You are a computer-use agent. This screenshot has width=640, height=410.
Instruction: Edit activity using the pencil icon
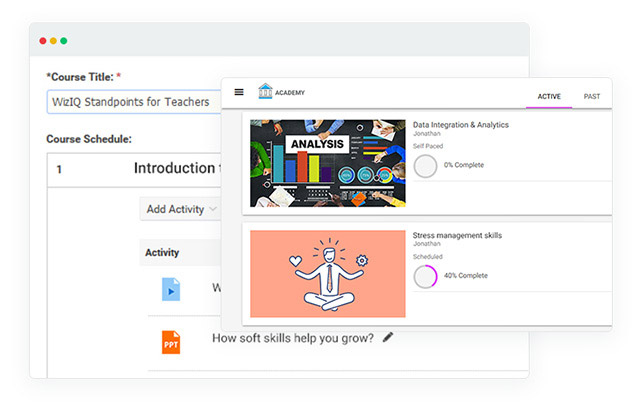pyautogui.click(x=388, y=337)
